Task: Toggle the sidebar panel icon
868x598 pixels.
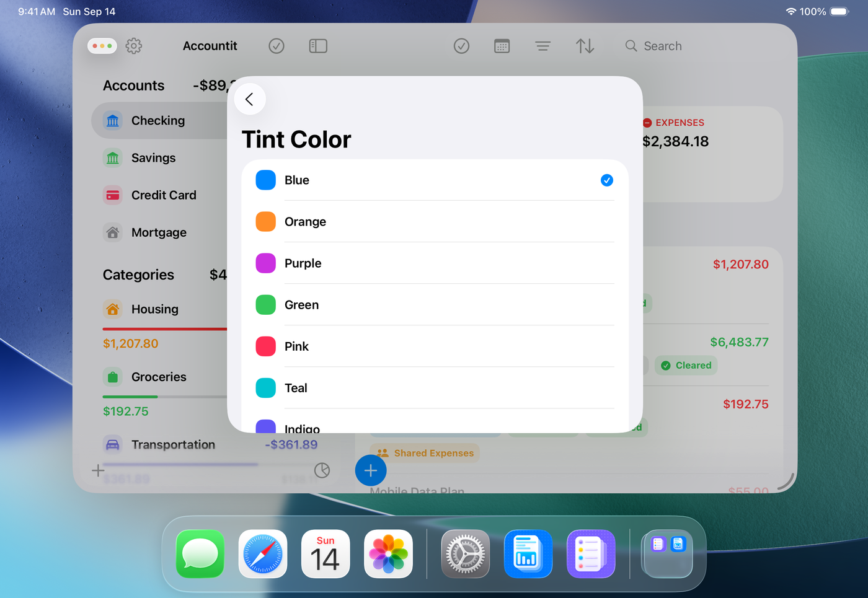Action: 318,46
